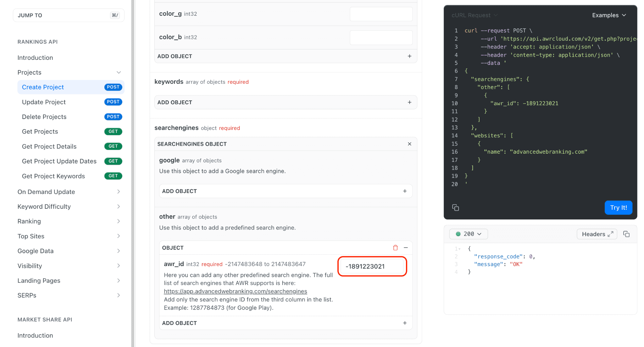Click the advancedwebranking.com name code line
Image resolution: width=644 pixels, height=347 pixels.
click(x=536, y=152)
